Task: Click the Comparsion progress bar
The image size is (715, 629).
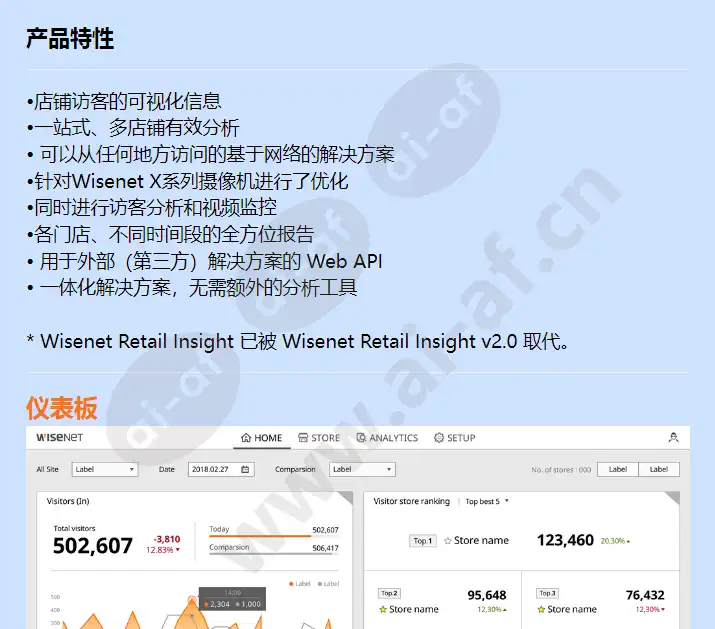Action: pos(274,554)
